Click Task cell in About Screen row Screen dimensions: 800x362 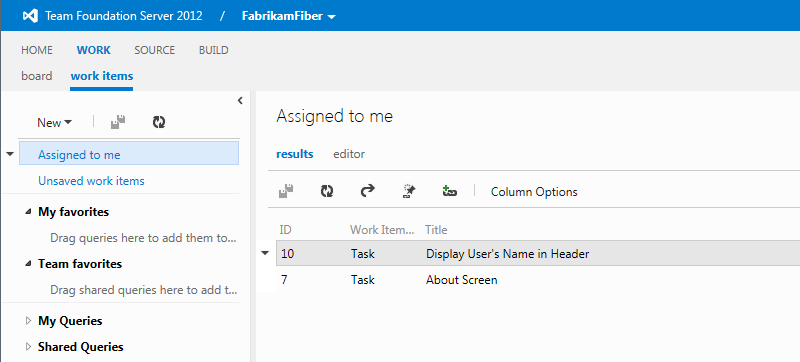tap(363, 280)
